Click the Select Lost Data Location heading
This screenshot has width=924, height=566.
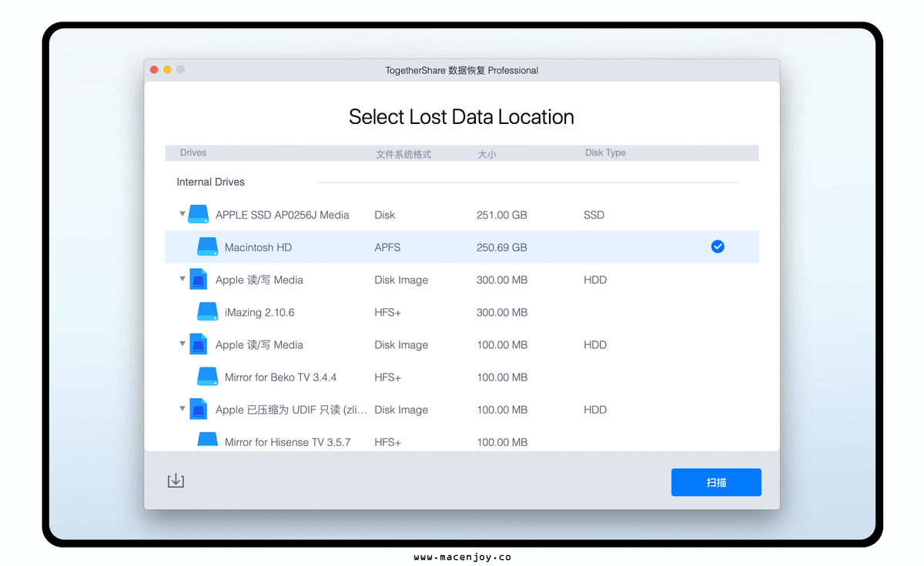point(461,117)
